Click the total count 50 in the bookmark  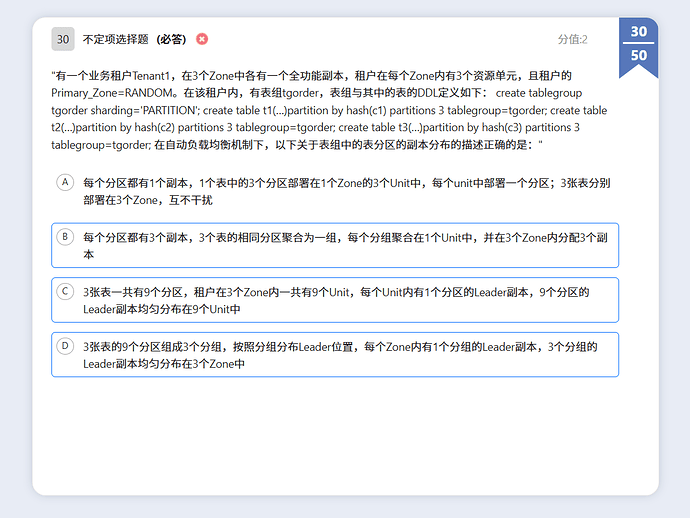(638, 55)
